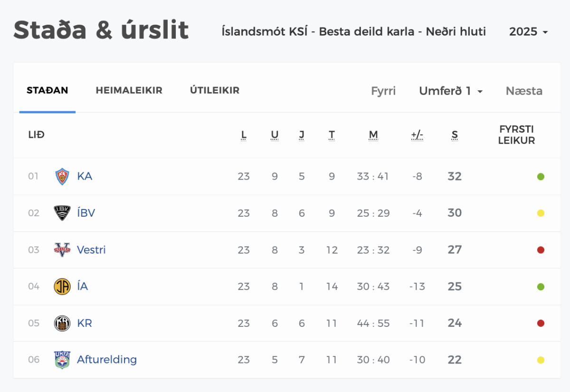Click the KA team crest icon
Screen dimensions: 570x392
62,176
